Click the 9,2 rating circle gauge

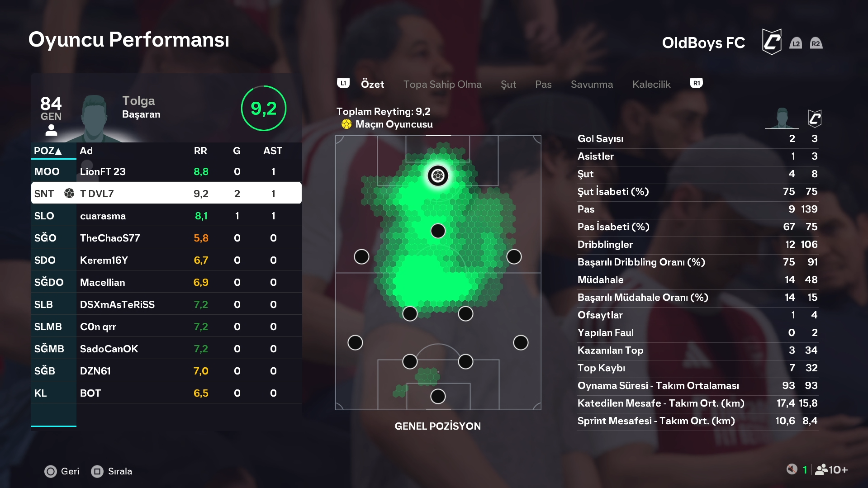pos(263,109)
